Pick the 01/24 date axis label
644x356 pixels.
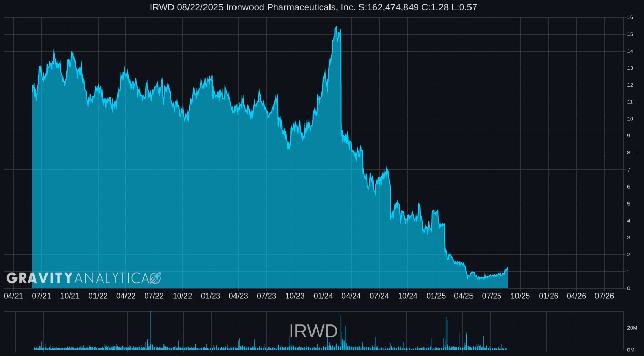[323, 296]
